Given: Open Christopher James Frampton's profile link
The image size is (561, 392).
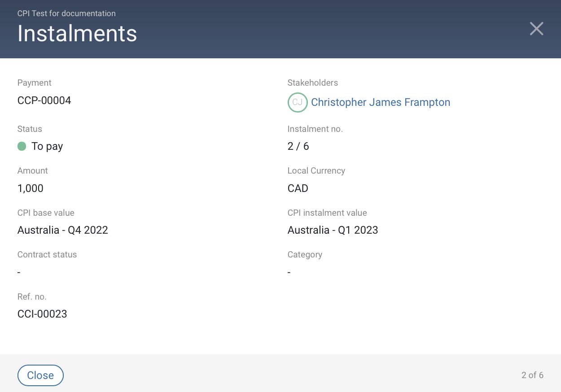Looking at the screenshot, I should (x=380, y=102).
